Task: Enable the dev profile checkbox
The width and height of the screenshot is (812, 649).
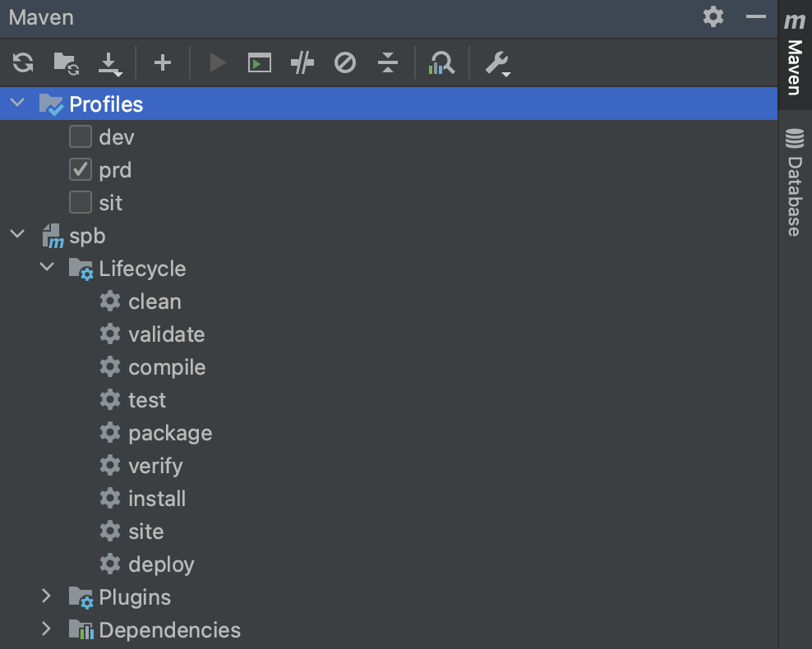Action: [x=81, y=136]
